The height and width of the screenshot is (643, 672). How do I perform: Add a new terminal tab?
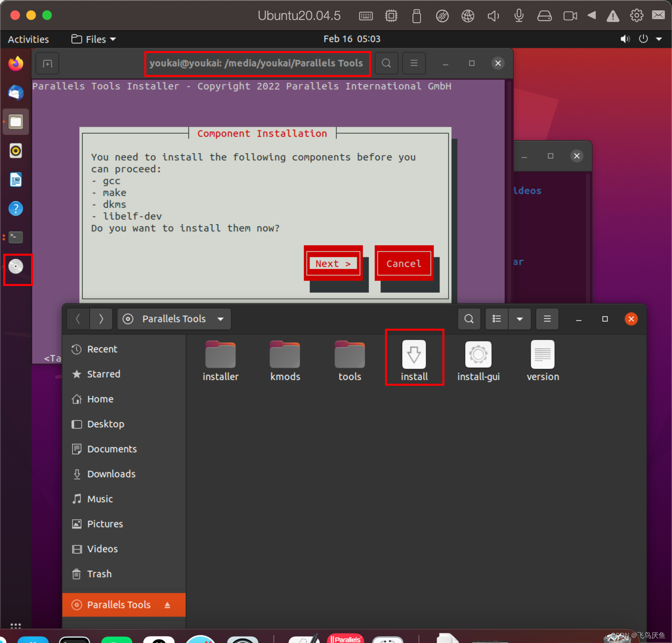pos(47,63)
